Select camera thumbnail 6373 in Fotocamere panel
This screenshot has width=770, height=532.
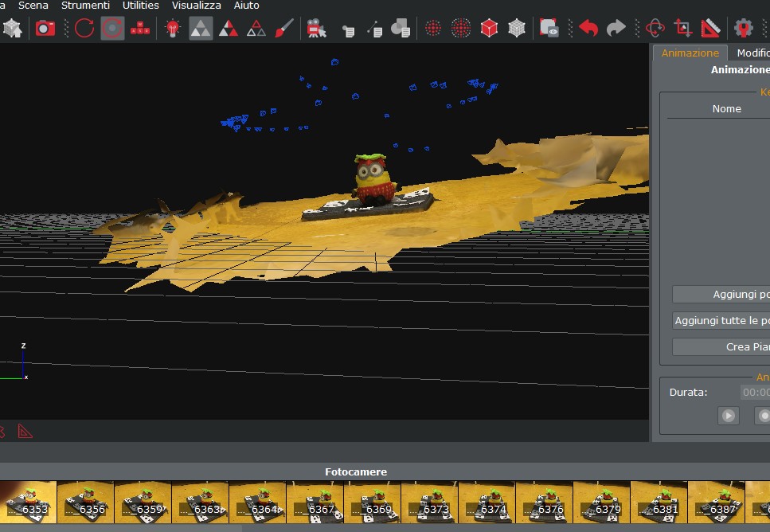pos(428,503)
